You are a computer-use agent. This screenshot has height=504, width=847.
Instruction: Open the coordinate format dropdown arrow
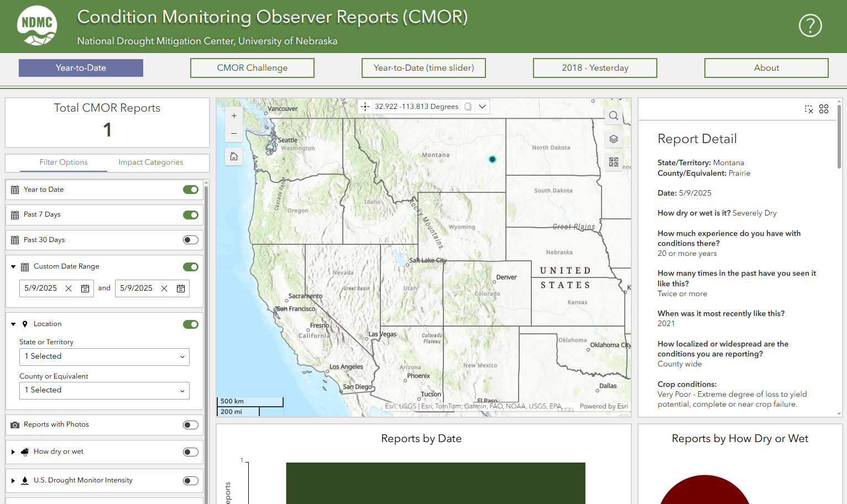click(x=483, y=107)
